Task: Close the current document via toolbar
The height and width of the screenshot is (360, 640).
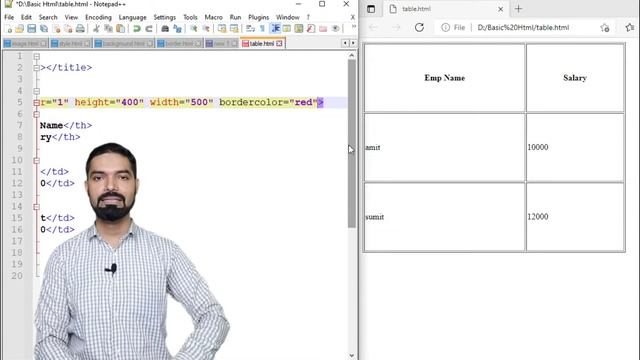Action: (x=56, y=29)
